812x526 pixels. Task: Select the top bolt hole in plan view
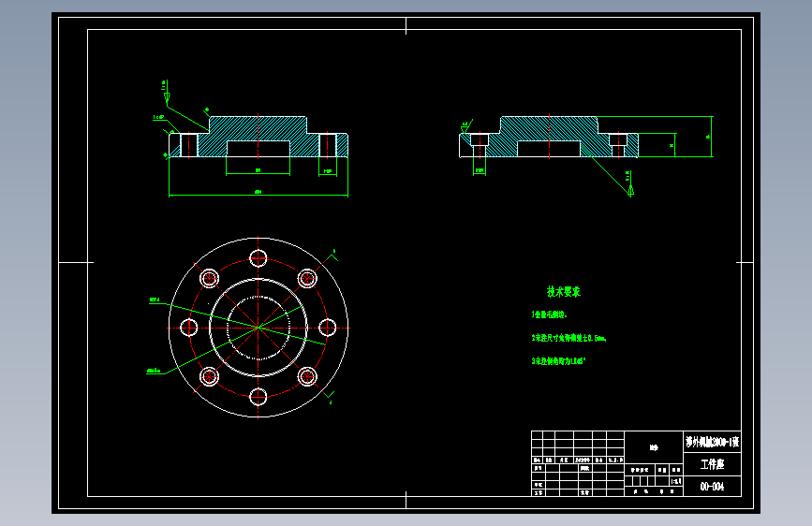pyautogui.click(x=258, y=257)
